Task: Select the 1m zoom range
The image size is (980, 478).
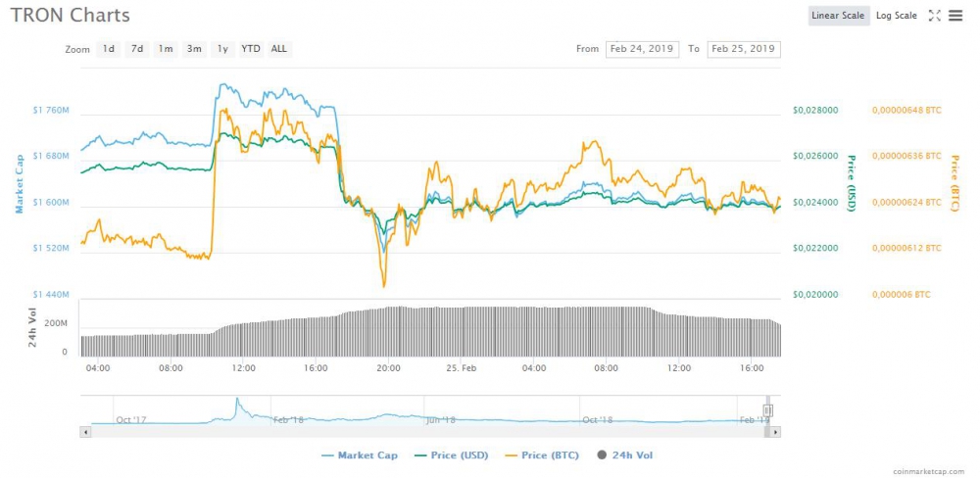Action: [x=166, y=49]
